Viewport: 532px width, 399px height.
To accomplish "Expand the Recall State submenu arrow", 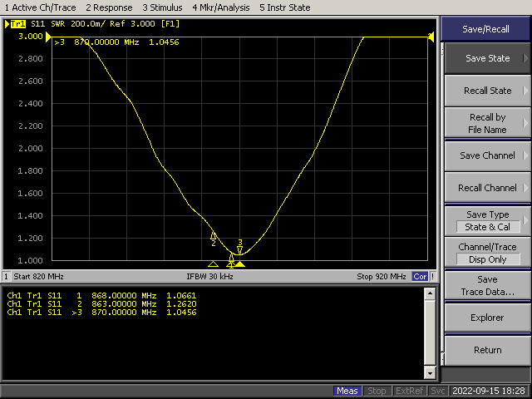I will (525, 91).
